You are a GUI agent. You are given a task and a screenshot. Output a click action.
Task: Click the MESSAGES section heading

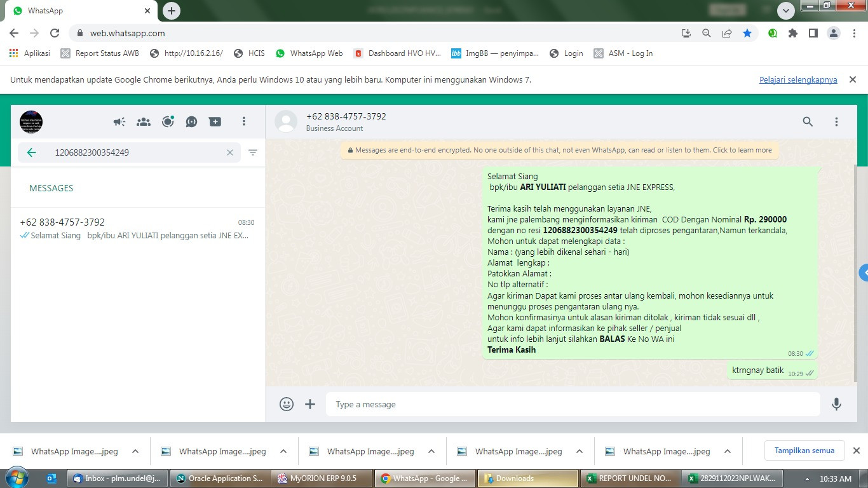click(51, 188)
